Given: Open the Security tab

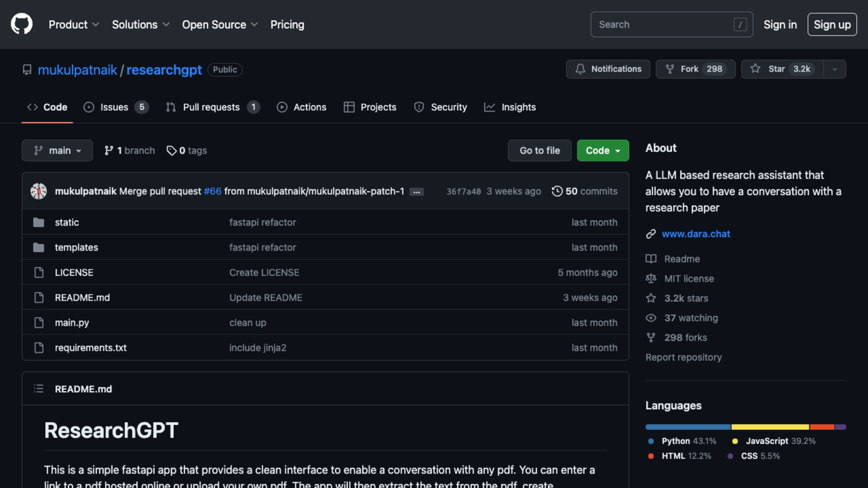Looking at the screenshot, I should tap(440, 107).
